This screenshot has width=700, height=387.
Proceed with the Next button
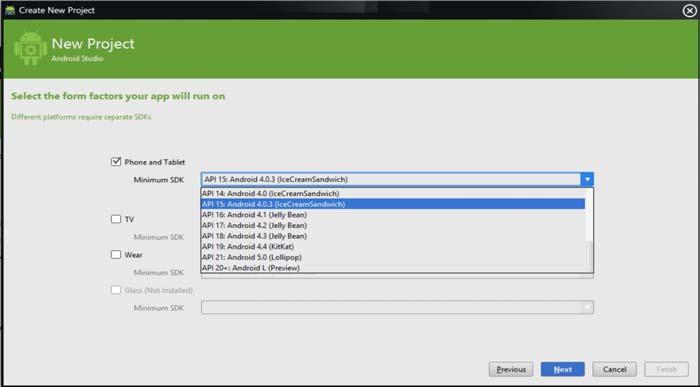point(562,369)
